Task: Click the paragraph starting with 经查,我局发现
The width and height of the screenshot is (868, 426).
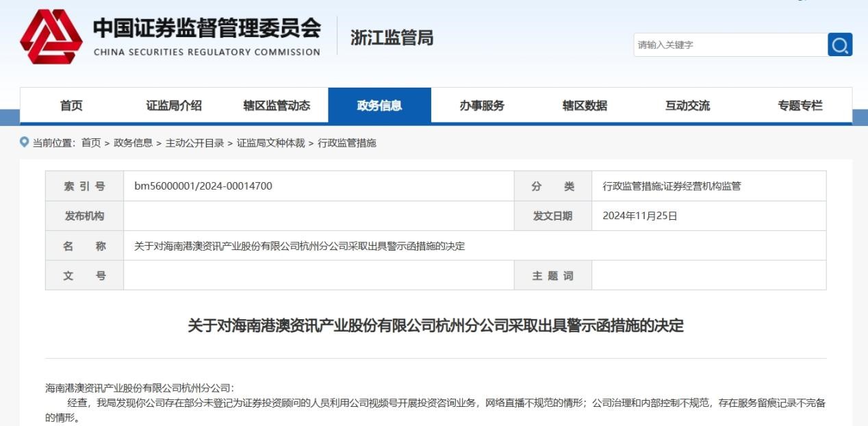Action: pos(435,410)
